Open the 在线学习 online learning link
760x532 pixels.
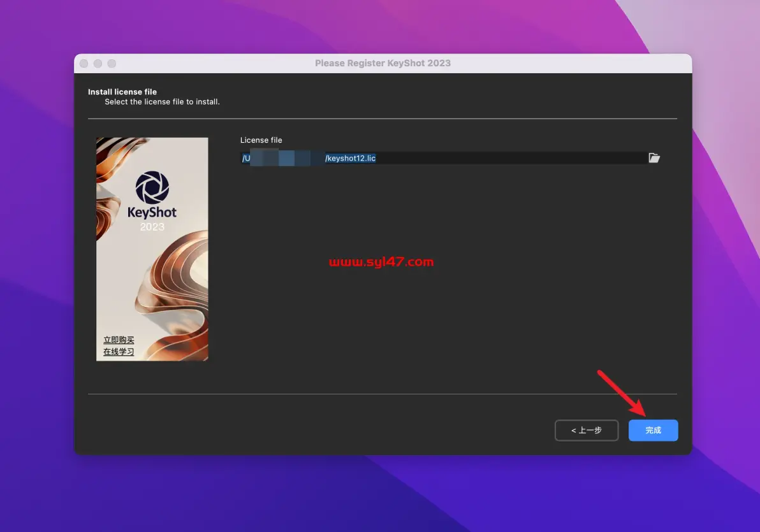click(118, 351)
